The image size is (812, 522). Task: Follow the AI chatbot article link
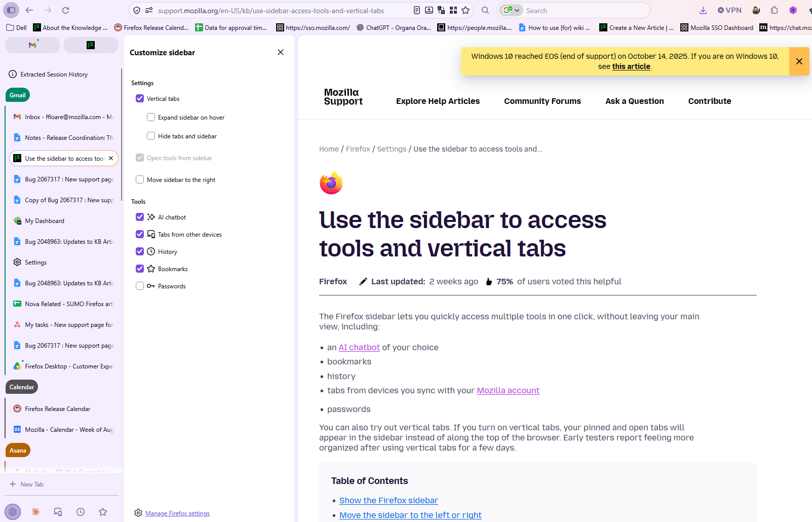click(359, 347)
